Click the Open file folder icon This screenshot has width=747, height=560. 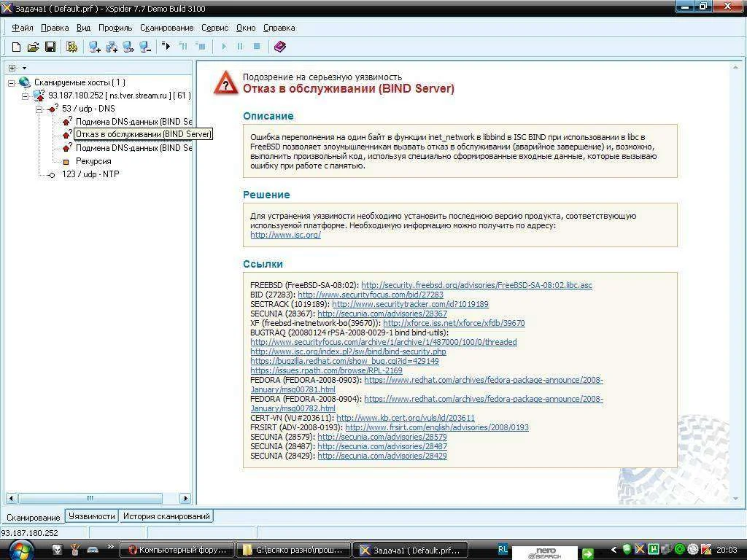pyautogui.click(x=33, y=47)
